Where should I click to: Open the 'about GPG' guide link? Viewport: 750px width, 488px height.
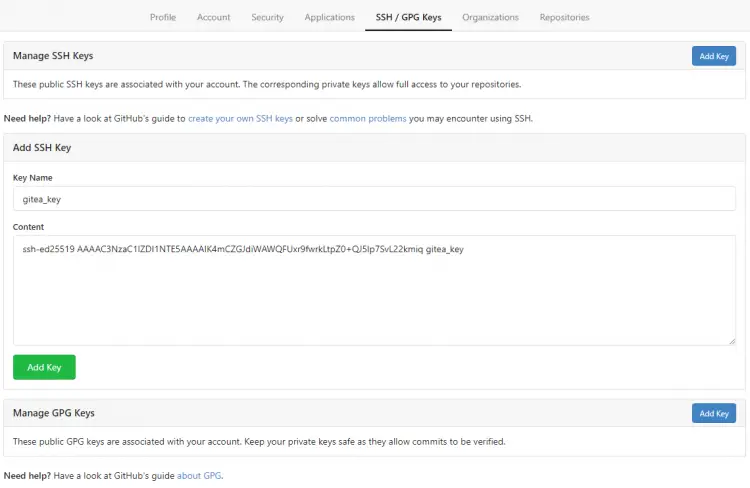pyautogui.click(x=199, y=476)
